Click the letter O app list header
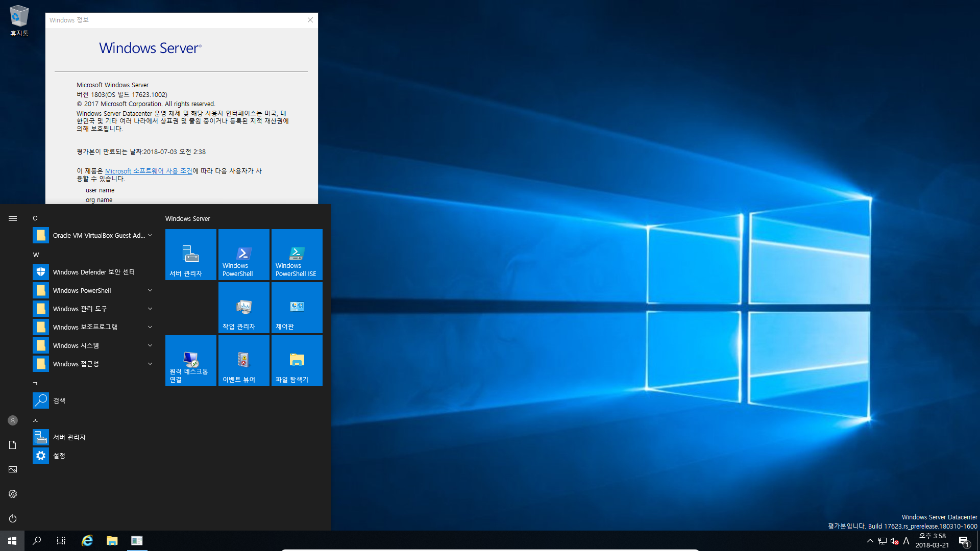980x551 pixels. [x=35, y=218]
